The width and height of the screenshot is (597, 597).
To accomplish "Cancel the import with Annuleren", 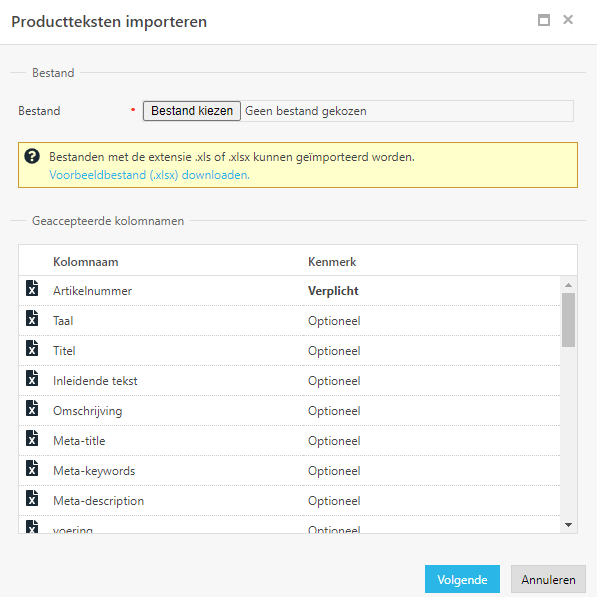I will click(x=548, y=579).
